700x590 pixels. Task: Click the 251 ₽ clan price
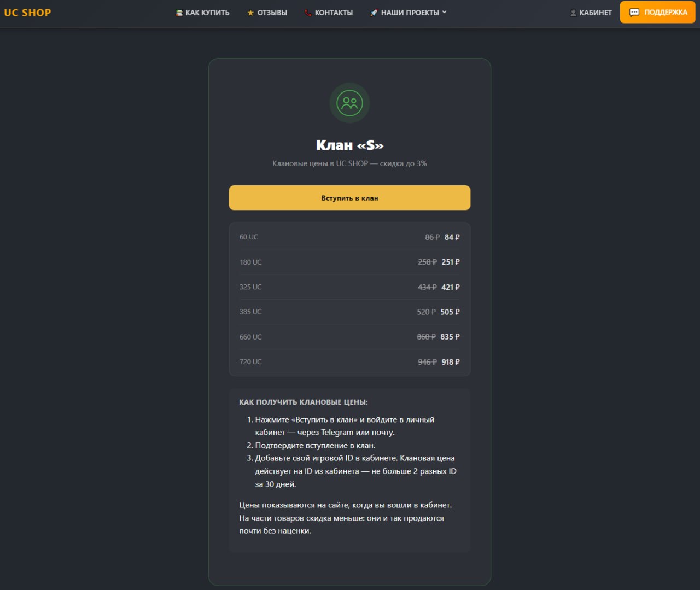coord(451,262)
